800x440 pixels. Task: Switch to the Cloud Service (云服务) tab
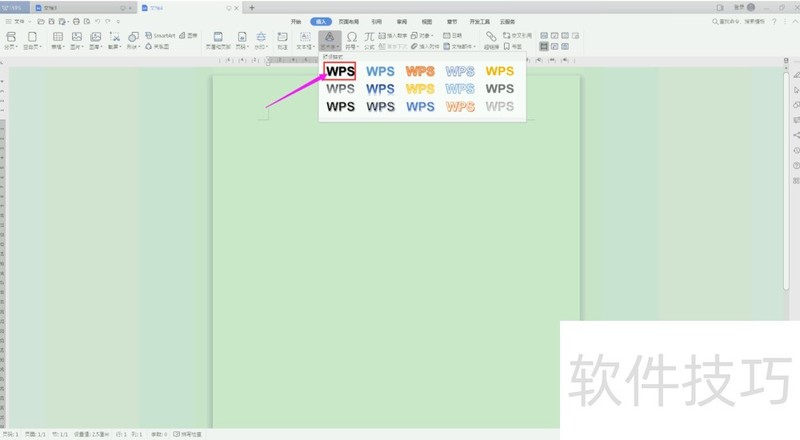point(507,21)
